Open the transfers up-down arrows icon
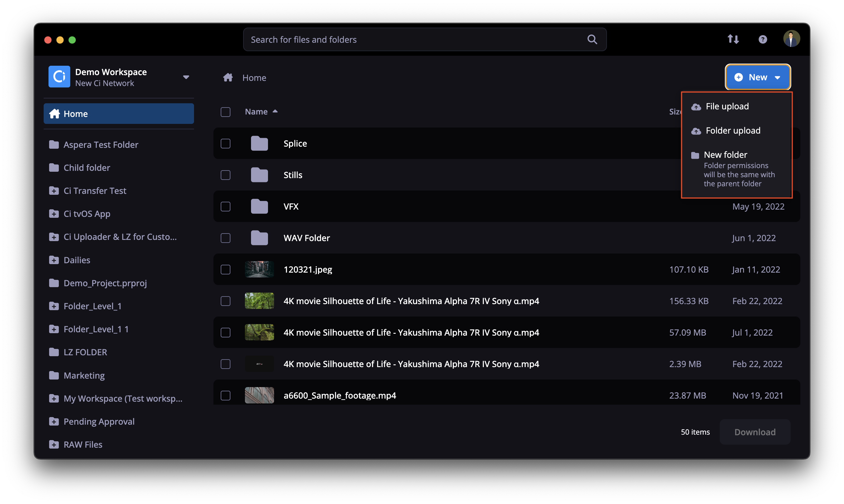 click(x=733, y=39)
